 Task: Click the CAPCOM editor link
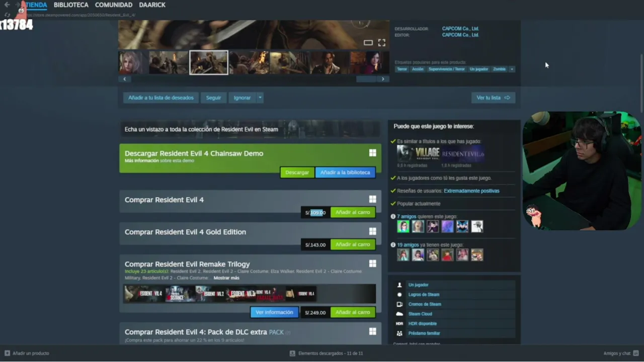tap(460, 35)
